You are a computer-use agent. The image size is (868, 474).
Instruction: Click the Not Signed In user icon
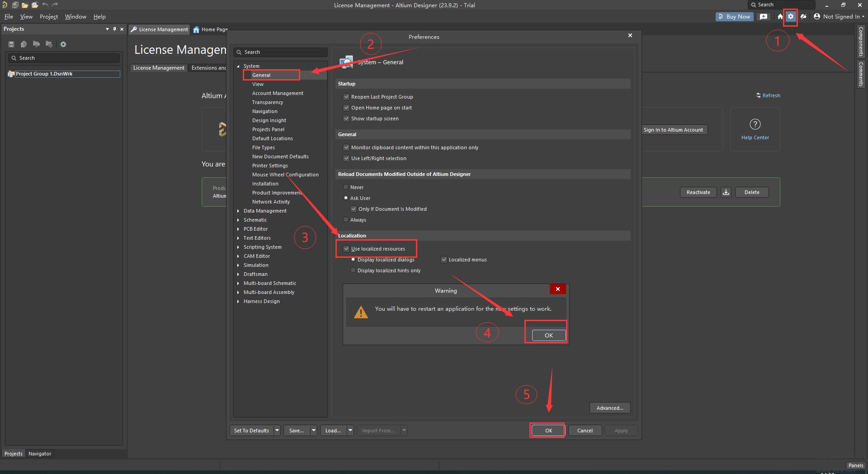point(816,16)
